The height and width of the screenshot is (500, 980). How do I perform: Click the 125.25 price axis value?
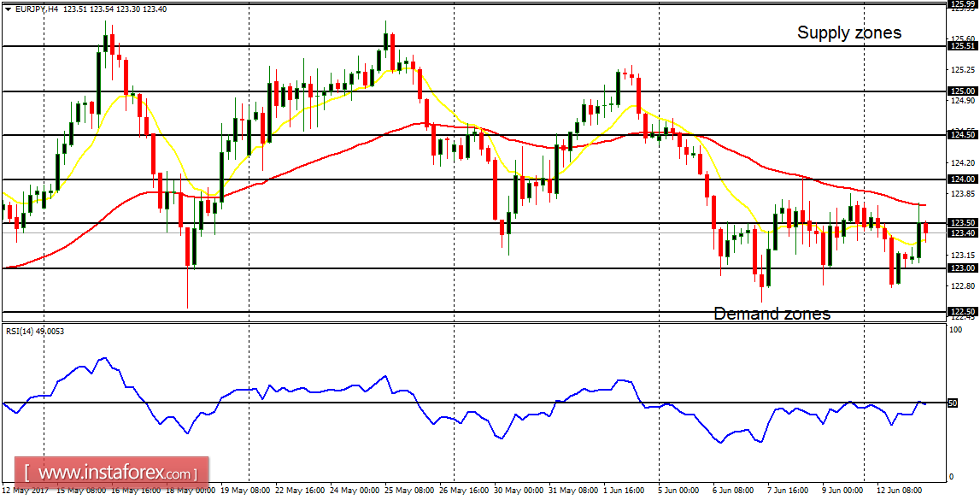(x=963, y=69)
